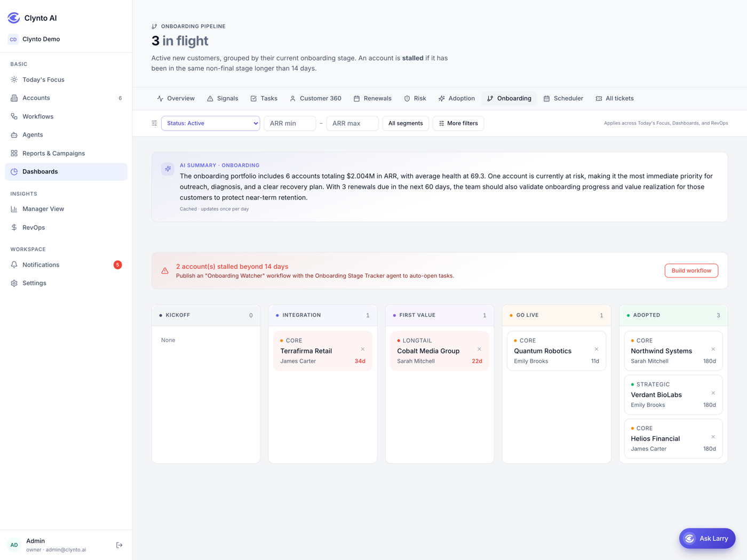Viewport: 747px width, 560px height.
Task: Open Reports & Campaigns in the sidebar
Action: 66,153
